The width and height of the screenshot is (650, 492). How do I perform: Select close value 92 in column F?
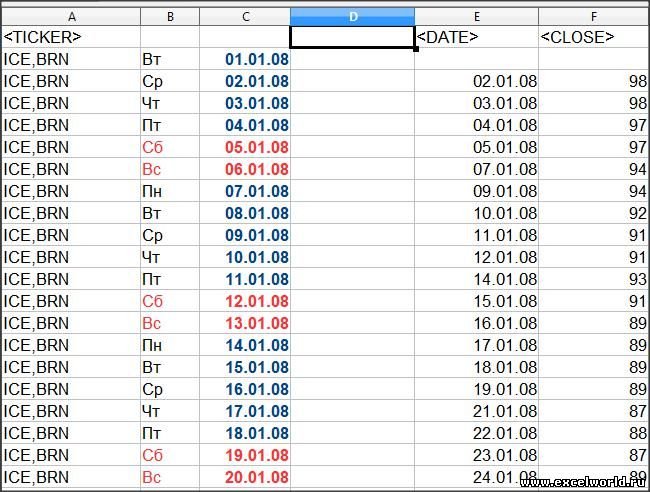(594, 213)
